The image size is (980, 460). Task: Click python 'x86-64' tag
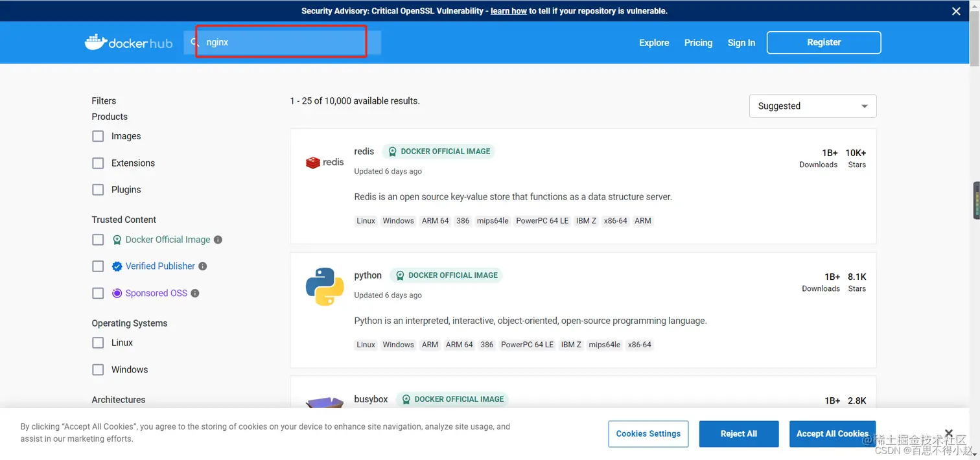pos(639,345)
